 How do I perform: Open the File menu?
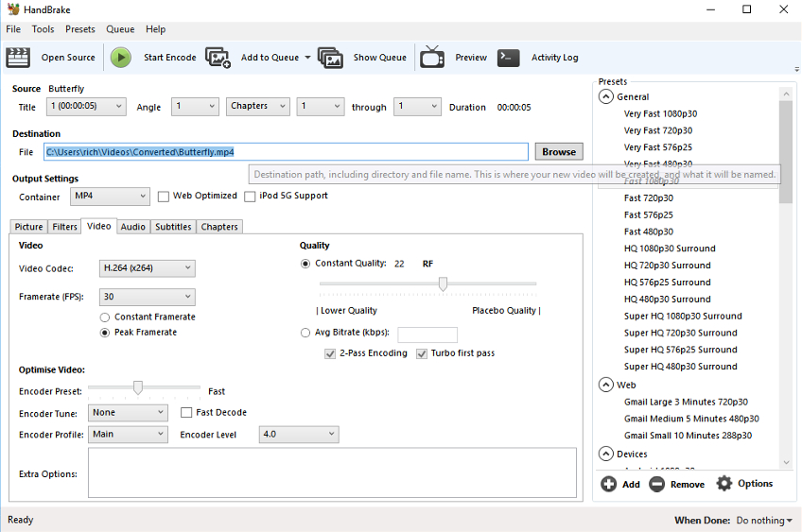click(13, 29)
